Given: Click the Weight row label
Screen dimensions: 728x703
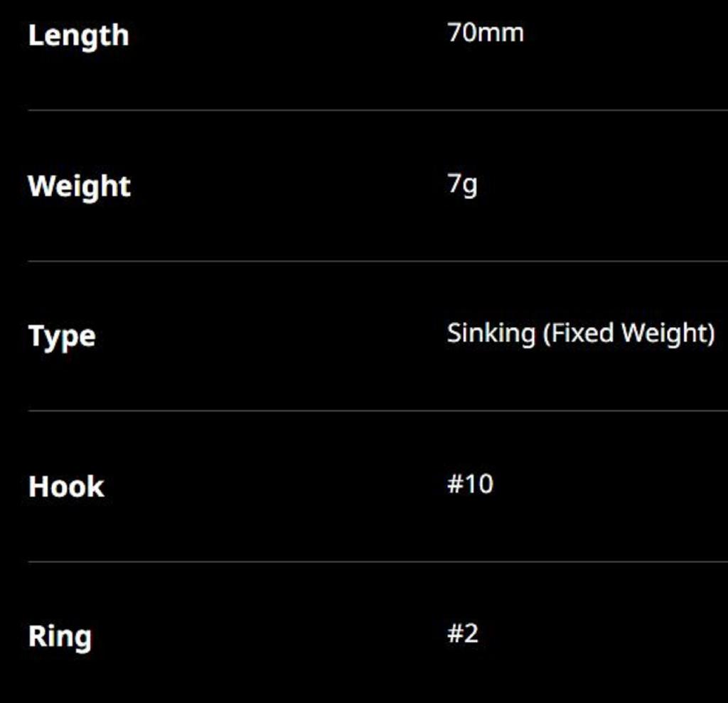Looking at the screenshot, I should (x=79, y=186).
